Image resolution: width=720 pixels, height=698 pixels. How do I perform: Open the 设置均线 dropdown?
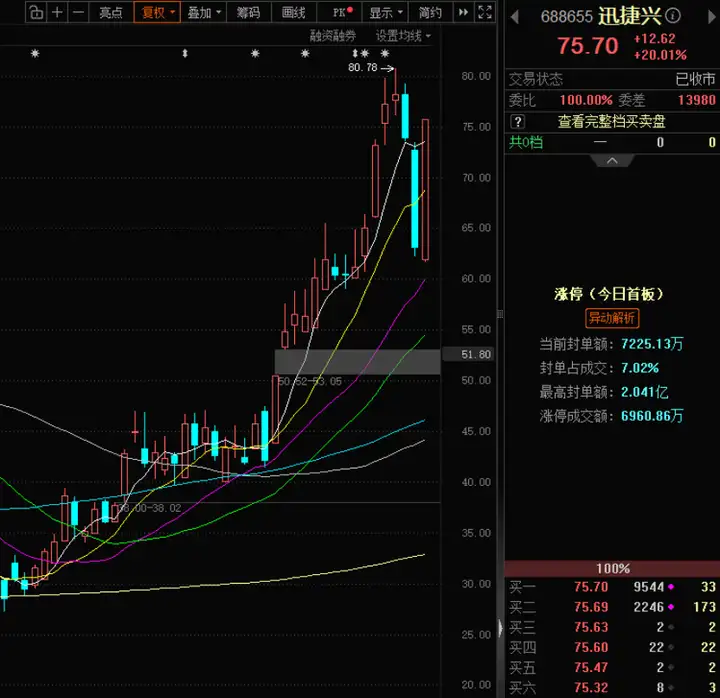click(403, 36)
